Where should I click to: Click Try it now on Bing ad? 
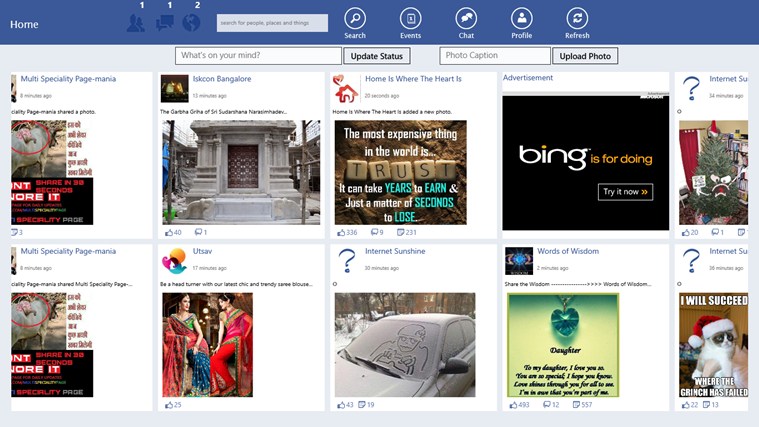626,191
